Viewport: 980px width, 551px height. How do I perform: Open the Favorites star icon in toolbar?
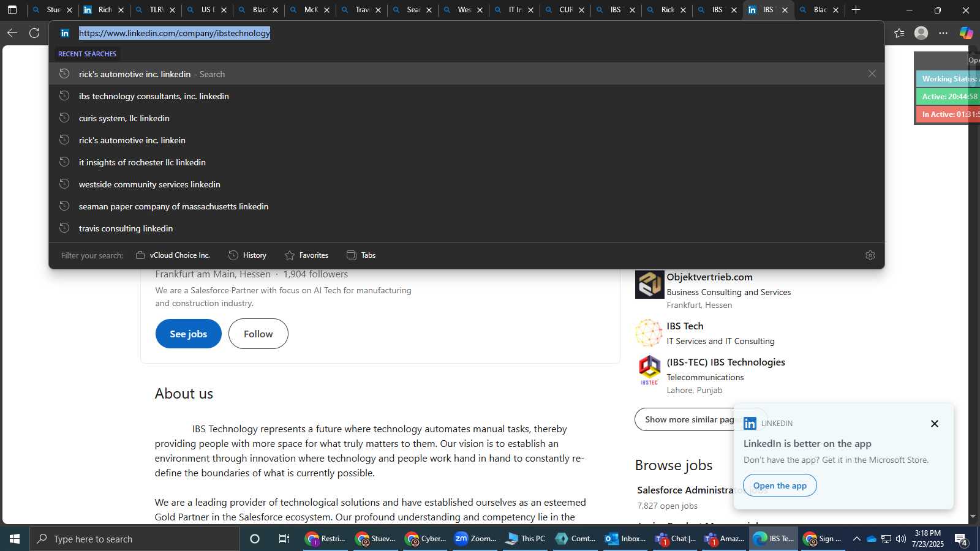click(899, 33)
